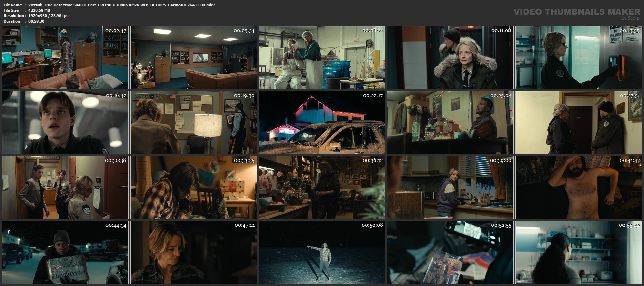Open the thumbnail at 00:41:47
644x286 pixels.
tap(578, 187)
